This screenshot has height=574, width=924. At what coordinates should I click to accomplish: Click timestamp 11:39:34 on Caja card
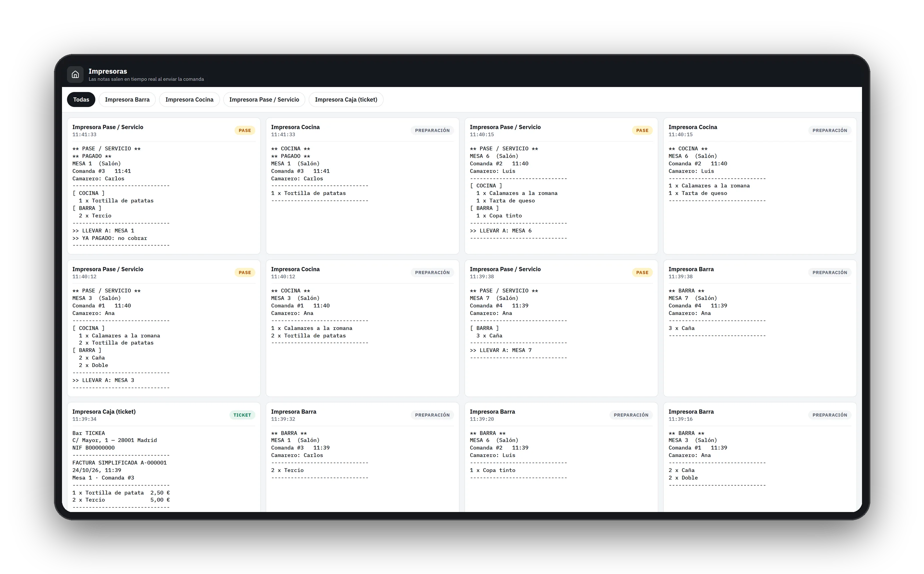84,419
